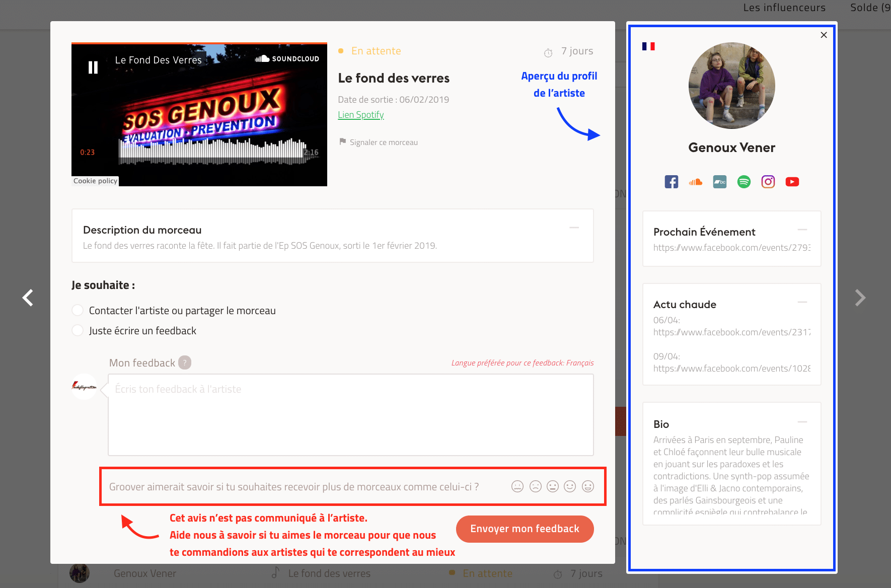Click Le fond des verres in background list row

click(329, 573)
